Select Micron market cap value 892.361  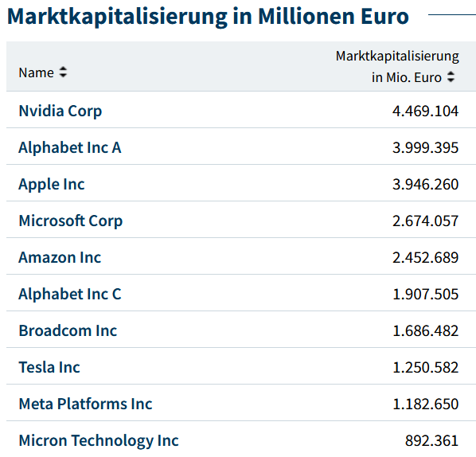(x=431, y=440)
